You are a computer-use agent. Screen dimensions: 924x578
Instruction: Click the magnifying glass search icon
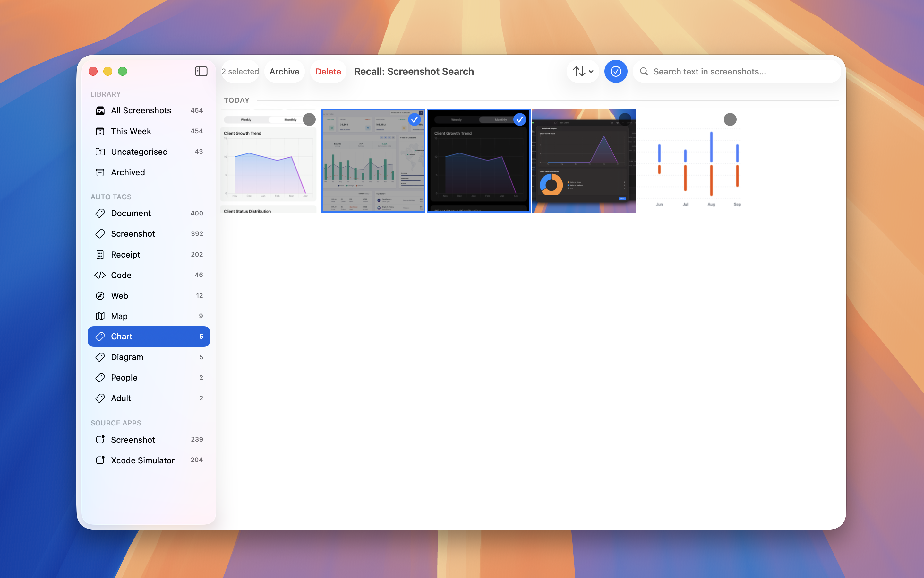644,72
